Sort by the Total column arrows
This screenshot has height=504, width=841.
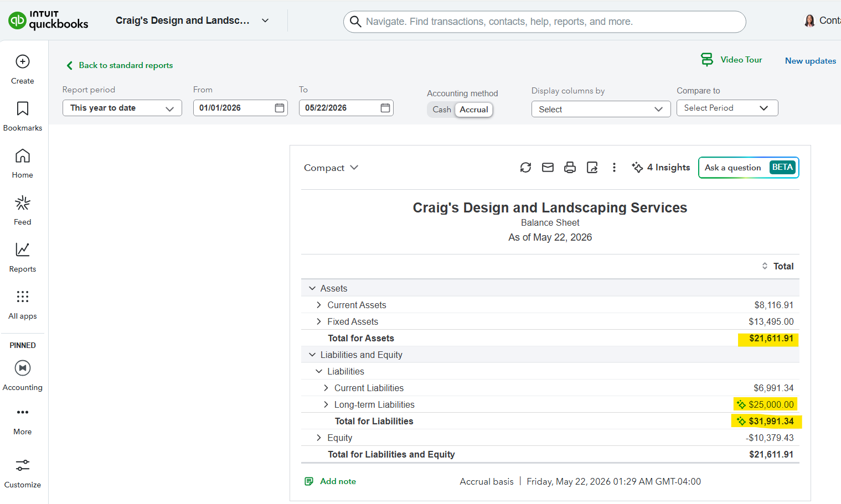[765, 266]
